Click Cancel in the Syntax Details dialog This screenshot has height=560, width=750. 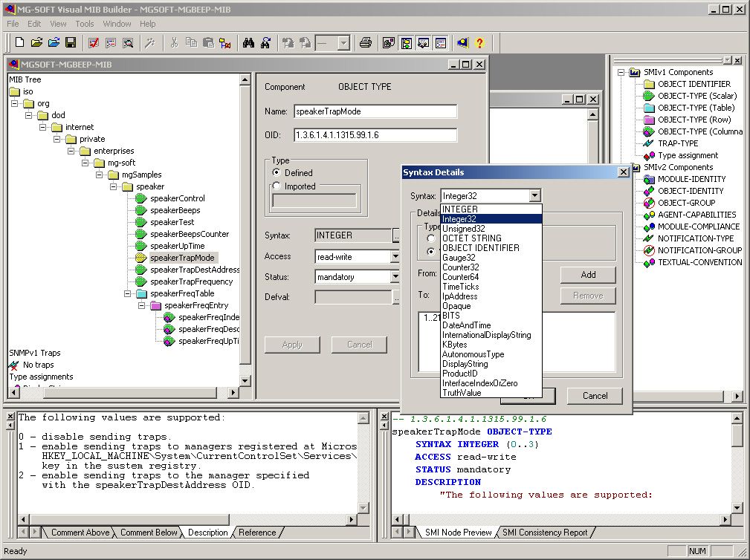[594, 396]
